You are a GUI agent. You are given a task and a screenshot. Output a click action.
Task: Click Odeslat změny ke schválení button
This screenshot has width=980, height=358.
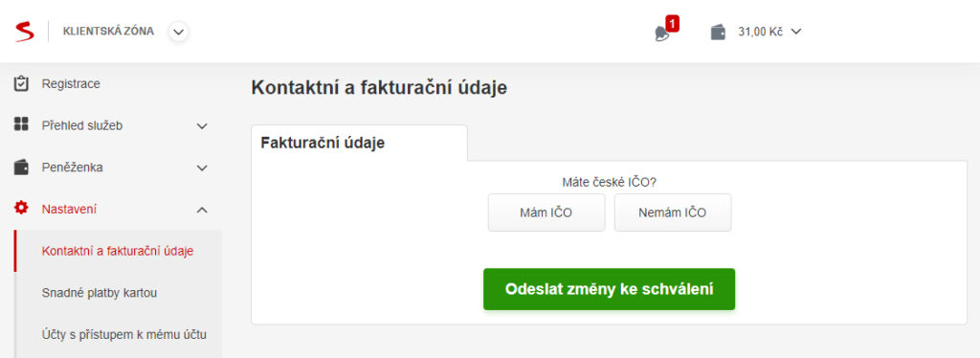[x=610, y=289]
